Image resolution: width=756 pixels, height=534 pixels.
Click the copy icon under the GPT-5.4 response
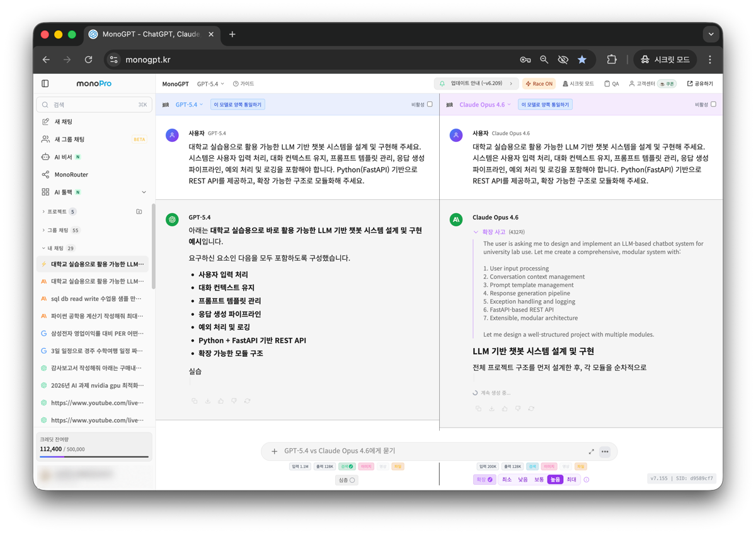coord(195,401)
